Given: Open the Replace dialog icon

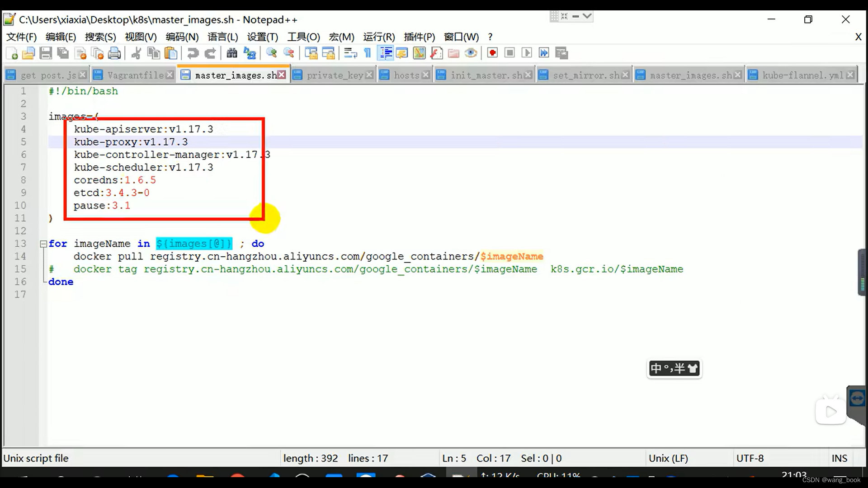Looking at the screenshot, I should coord(250,53).
